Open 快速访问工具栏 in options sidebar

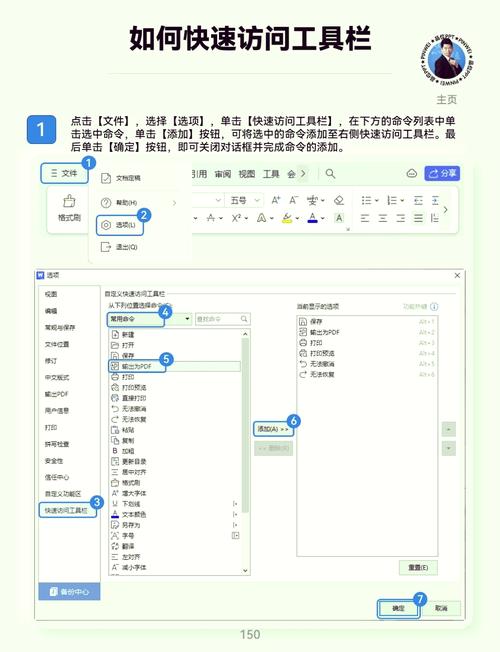[x=66, y=510]
